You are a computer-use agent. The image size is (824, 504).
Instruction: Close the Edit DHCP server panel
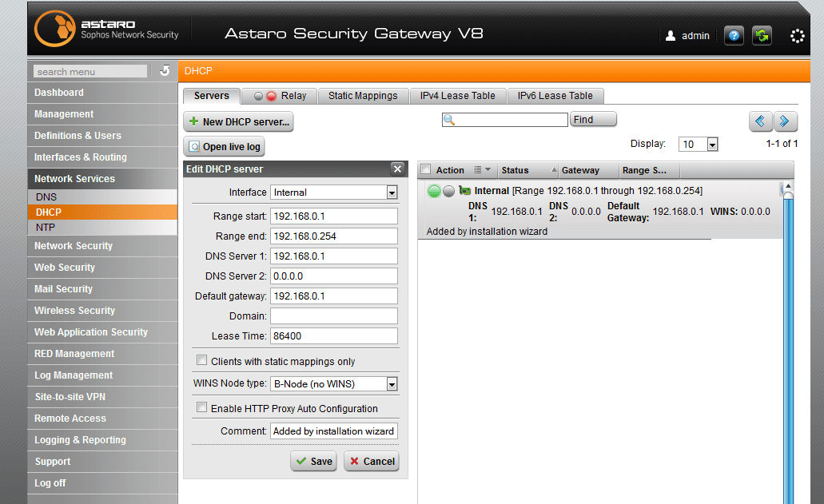(397, 169)
